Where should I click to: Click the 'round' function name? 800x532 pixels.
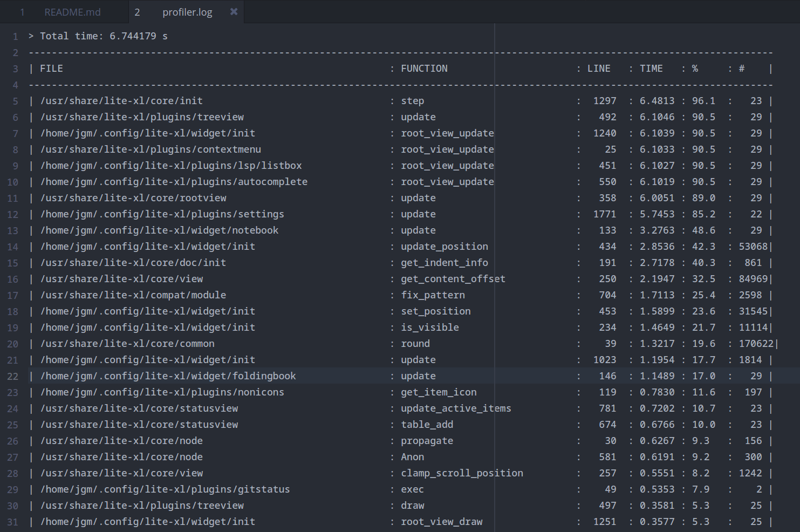click(415, 344)
